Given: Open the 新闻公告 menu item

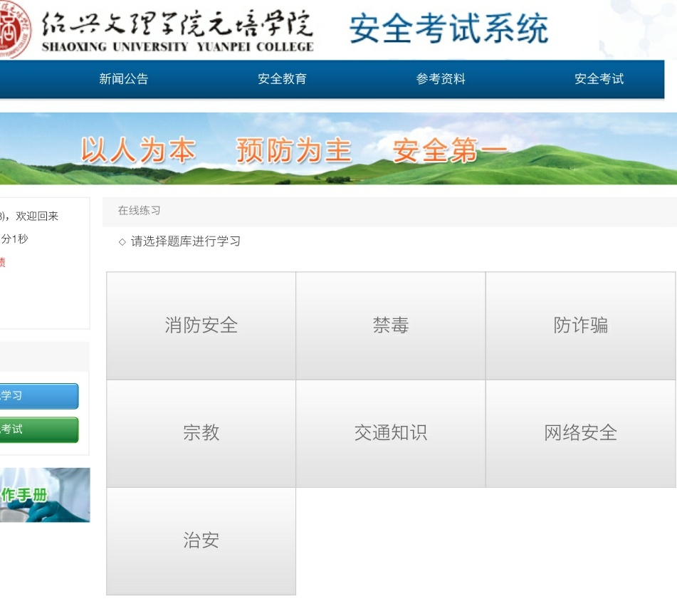Looking at the screenshot, I should [x=124, y=79].
